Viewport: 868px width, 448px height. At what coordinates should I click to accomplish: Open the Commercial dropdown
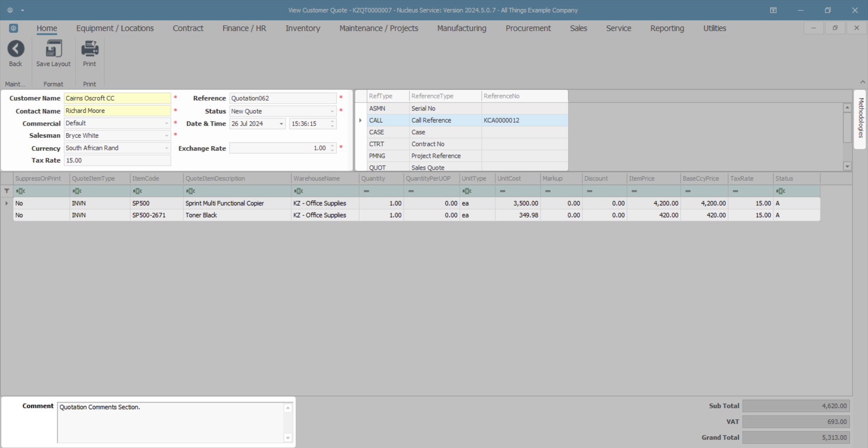166,123
